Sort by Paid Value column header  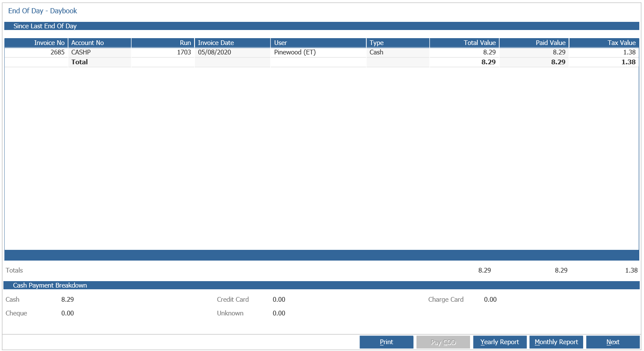(534, 43)
